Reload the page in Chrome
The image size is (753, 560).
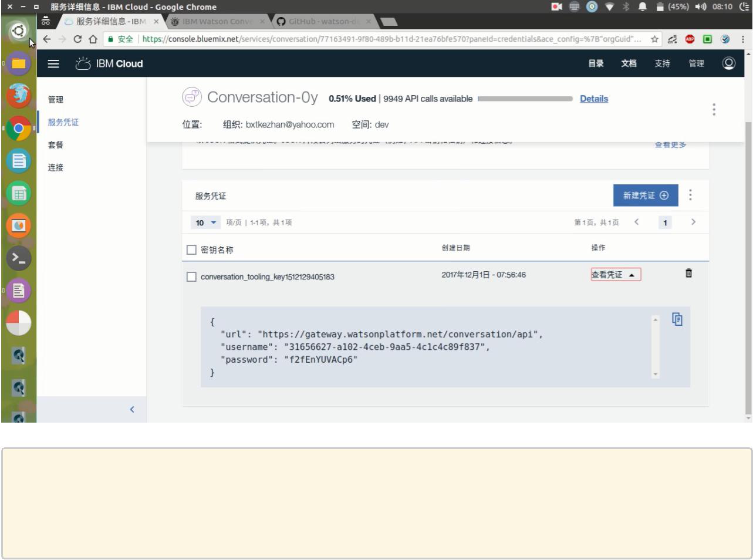77,39
